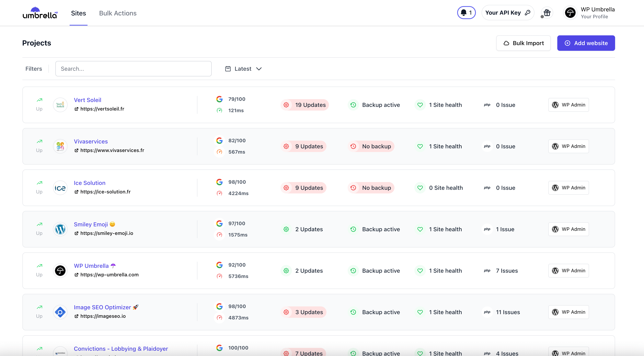Expand the Filters options

click(x=34, y=69)
